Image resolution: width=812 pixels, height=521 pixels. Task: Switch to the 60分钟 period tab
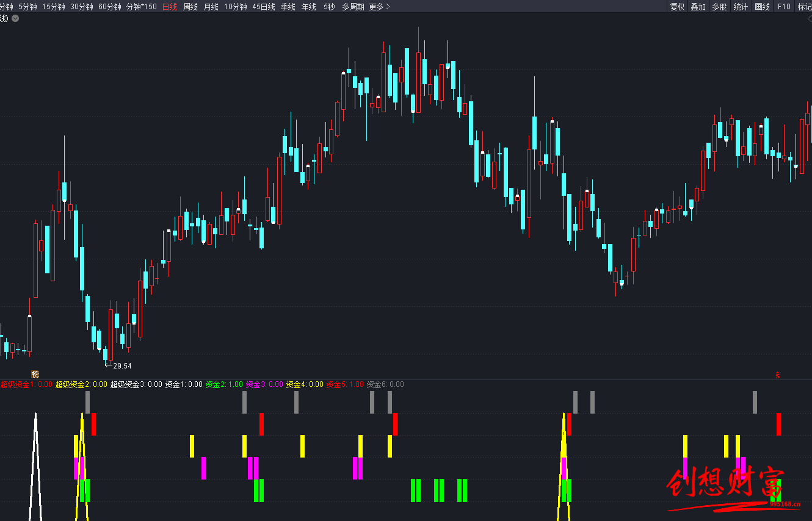tap(109, 7)
